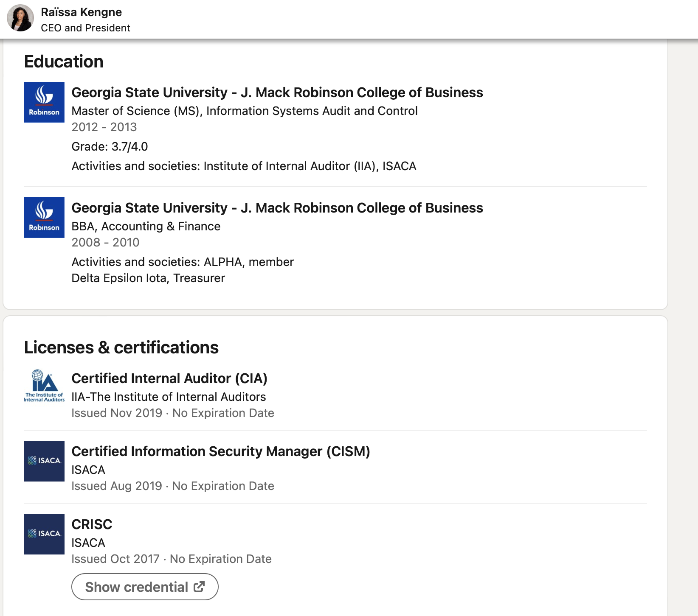The height and width of the screenshot is (616, 698).
Task: Open Robinson logo beside BBA entry
Action: [x=44, y=218]
